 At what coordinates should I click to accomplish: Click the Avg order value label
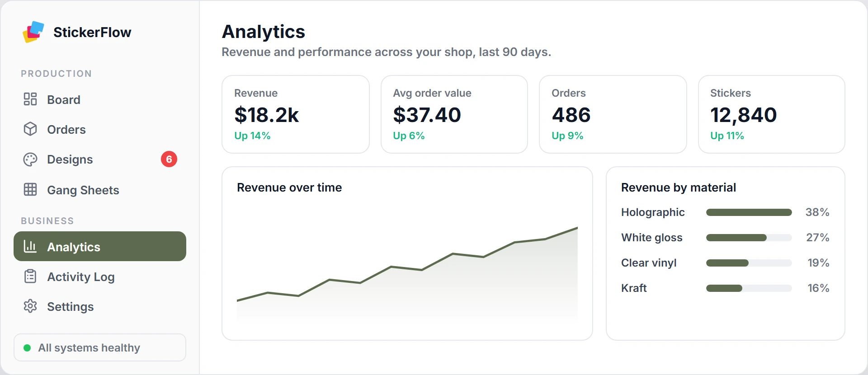(x=432, y=93)
